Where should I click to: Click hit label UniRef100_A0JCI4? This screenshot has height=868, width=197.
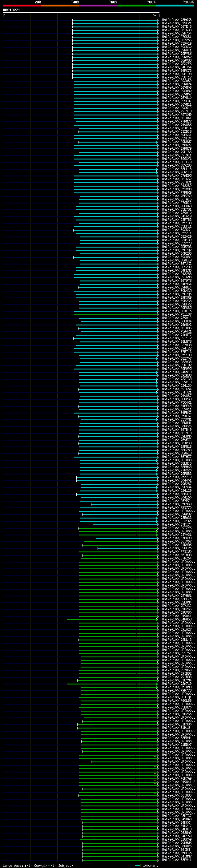click(176, 128)
